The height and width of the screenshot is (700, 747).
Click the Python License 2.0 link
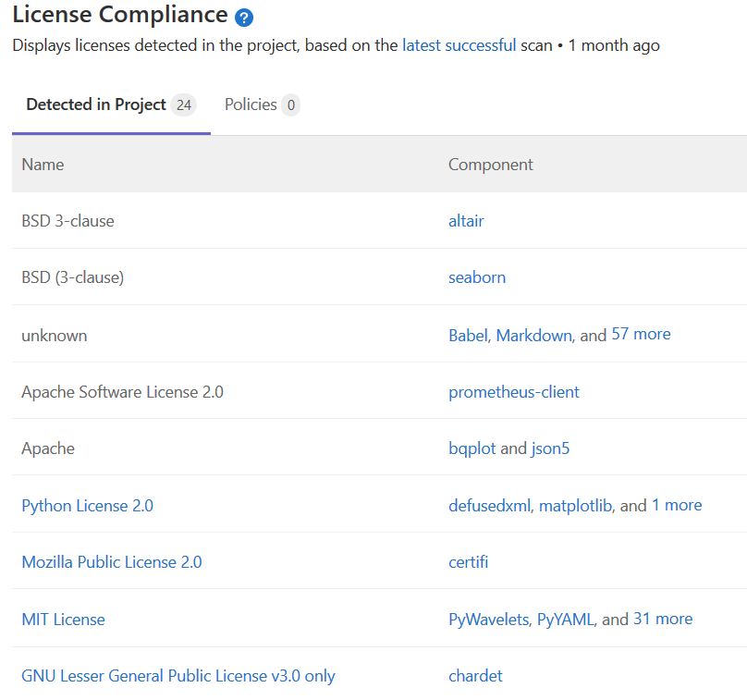[x=87, y=505]
